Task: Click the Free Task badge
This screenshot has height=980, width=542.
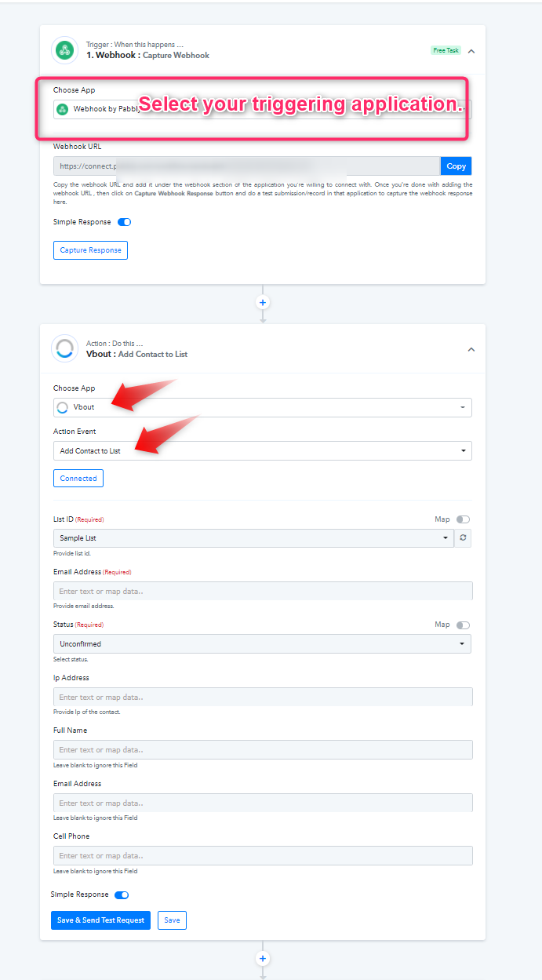Action: click(x=446, y=50)
